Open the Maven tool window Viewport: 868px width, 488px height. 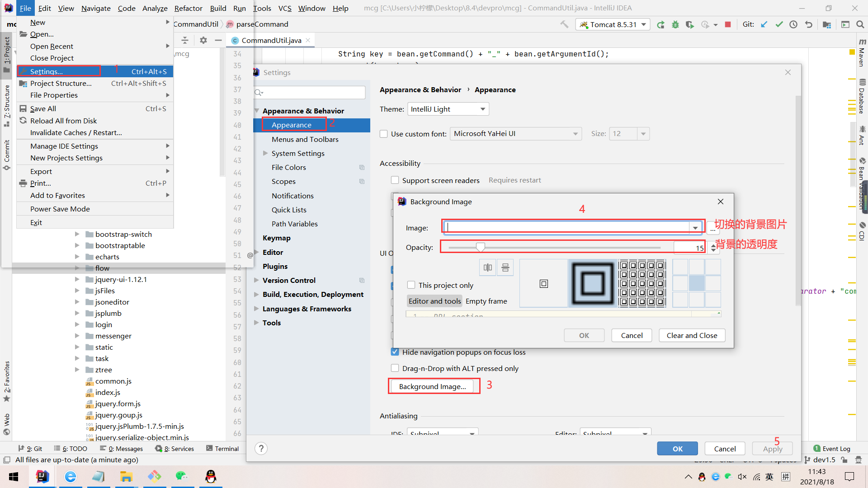[x=862, y=53]
